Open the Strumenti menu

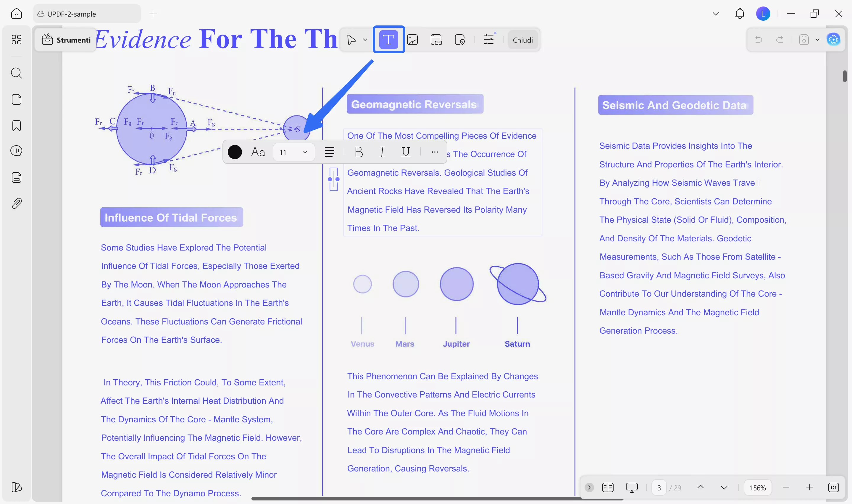coord(66,40)
